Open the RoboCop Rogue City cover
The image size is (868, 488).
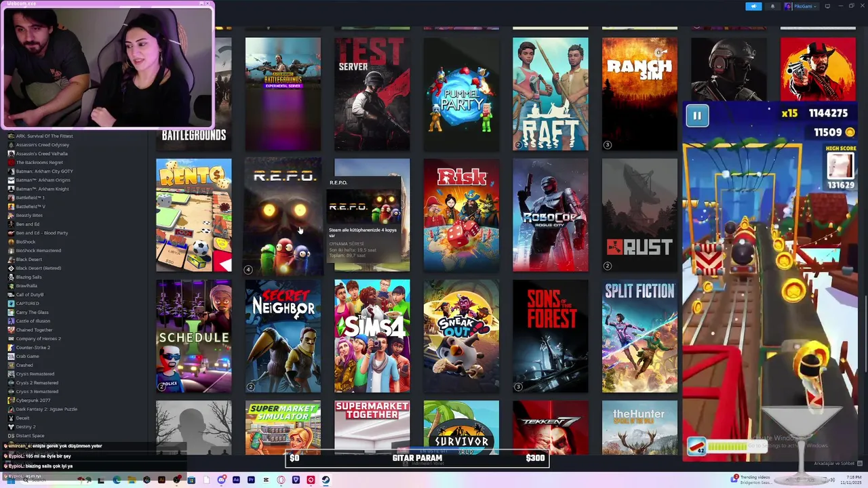tap(551, 215)
